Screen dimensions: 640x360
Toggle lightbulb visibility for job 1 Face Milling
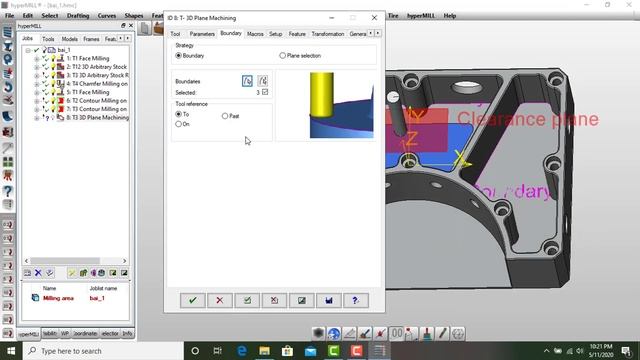[x=53, y=58]
